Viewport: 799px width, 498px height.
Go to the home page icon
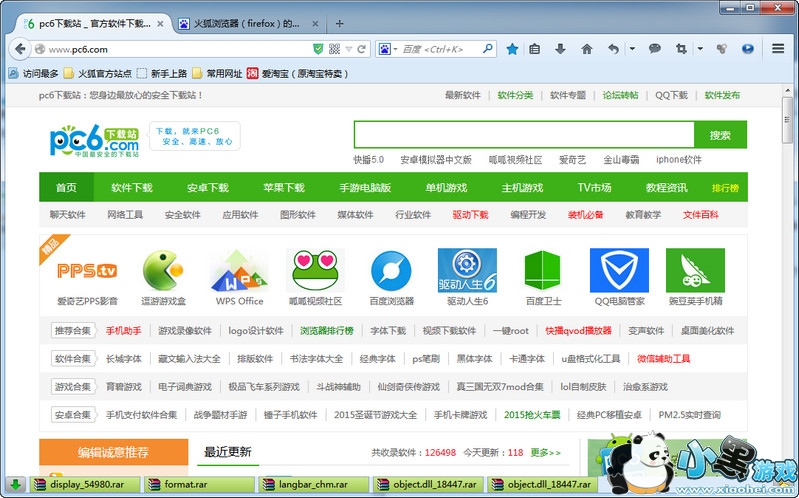tap(586, 48)
